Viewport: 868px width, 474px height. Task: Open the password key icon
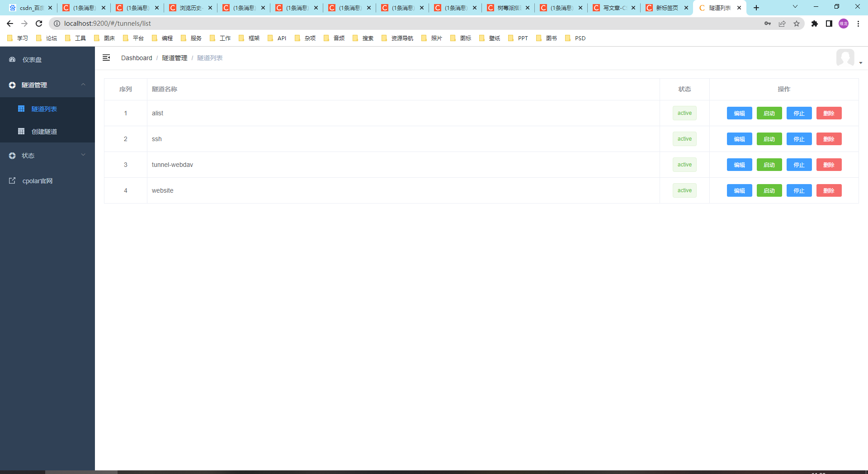pos(768,24)
